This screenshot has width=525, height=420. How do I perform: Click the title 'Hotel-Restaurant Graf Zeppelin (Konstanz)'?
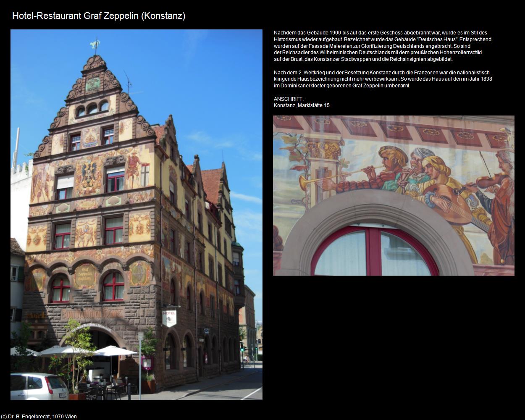tap(99, 16)
